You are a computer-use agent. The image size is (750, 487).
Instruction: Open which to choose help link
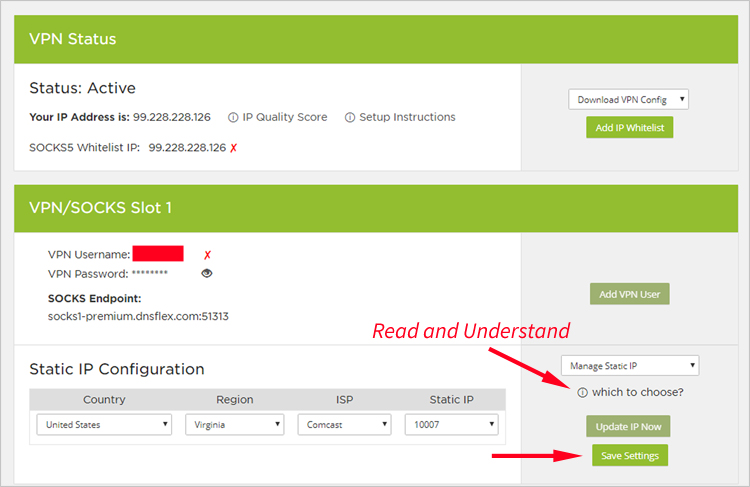click(x=638, y=392)
